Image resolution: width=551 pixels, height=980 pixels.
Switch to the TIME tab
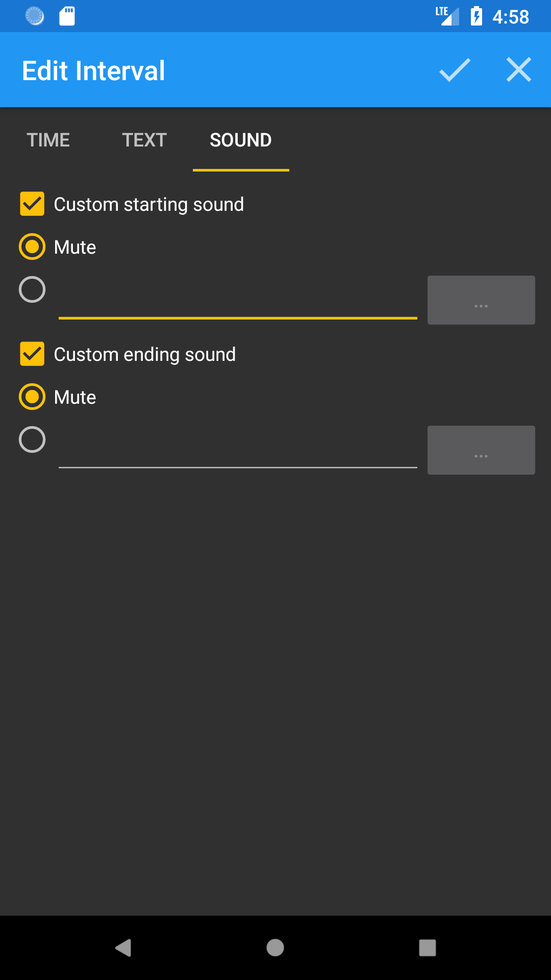[48, 139]
